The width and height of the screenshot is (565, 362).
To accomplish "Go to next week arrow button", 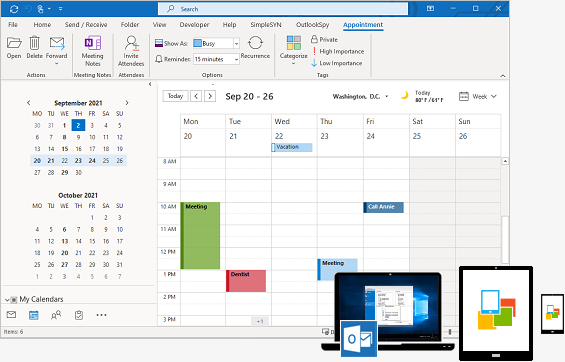I will pos(210,96).
